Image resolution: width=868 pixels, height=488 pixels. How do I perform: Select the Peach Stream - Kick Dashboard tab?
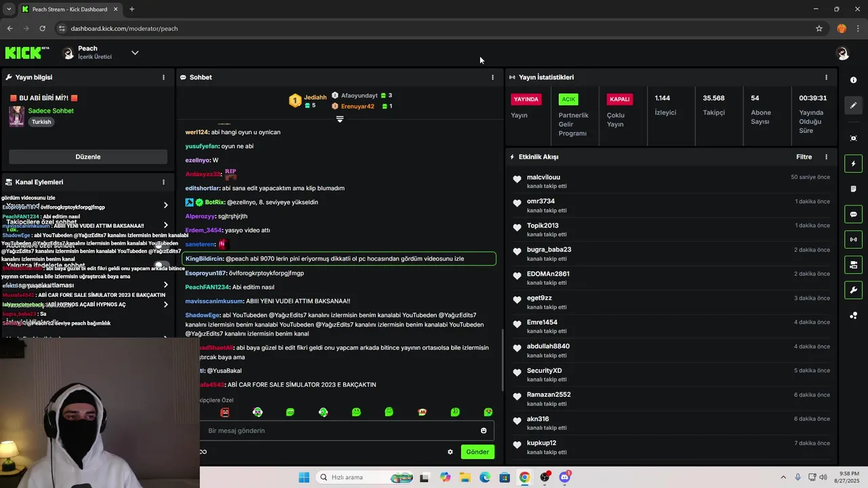(x=70, y=9)
